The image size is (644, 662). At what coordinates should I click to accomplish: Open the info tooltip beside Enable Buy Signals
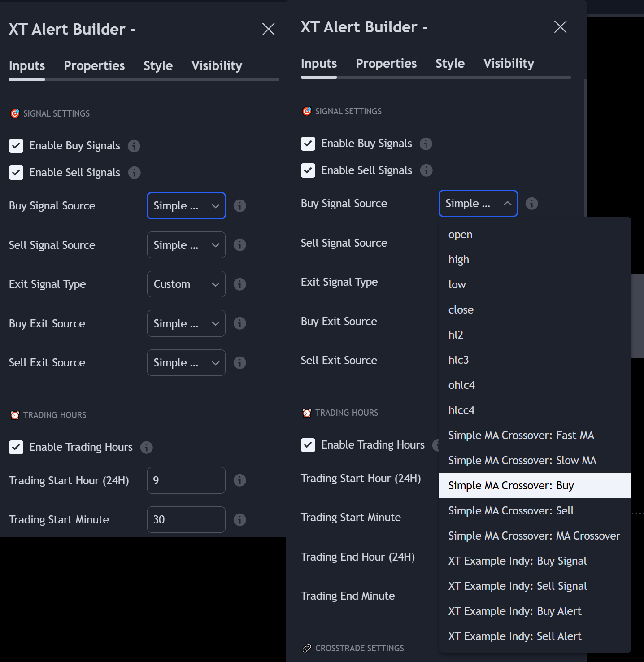[x=134, y=146]
